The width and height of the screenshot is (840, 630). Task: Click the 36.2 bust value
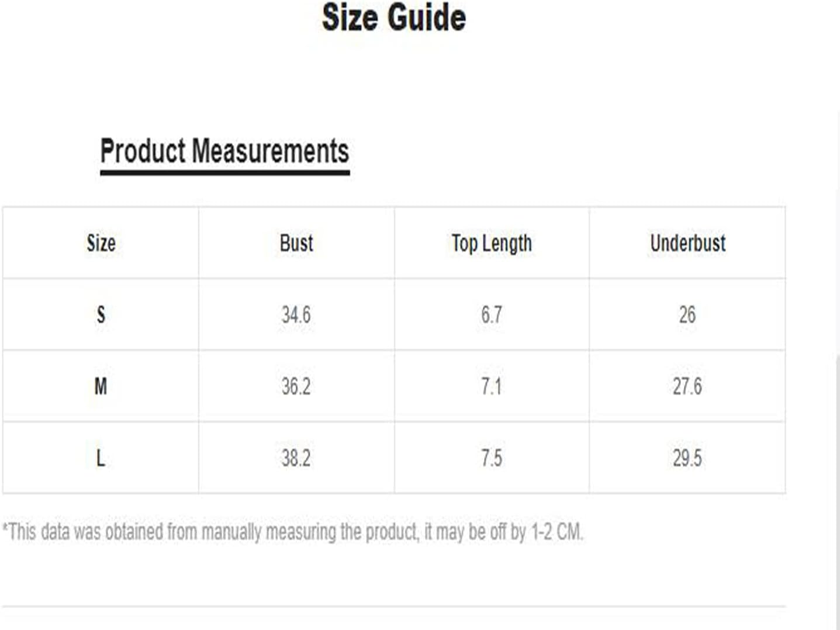(296, 386)
